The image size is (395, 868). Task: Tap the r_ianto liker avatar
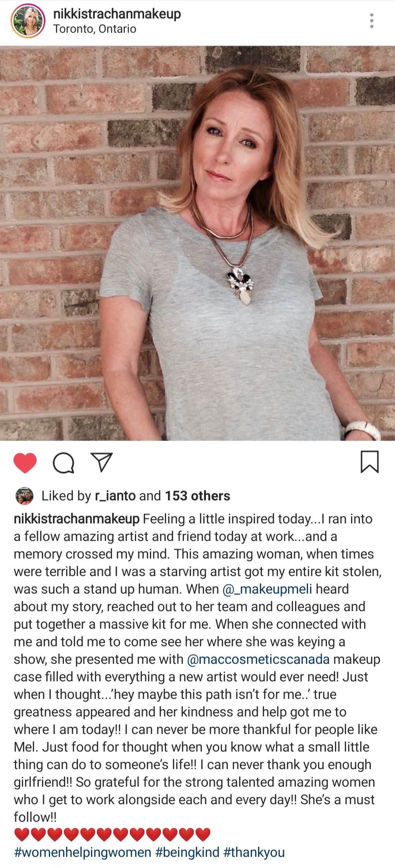pyautogui.click(x=25, y=496)
